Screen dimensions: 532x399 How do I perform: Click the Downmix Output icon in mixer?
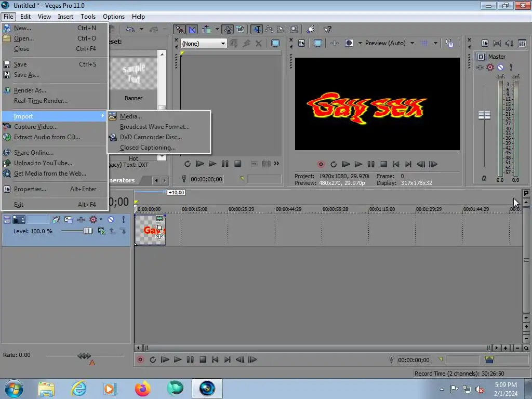coord(497,43)
